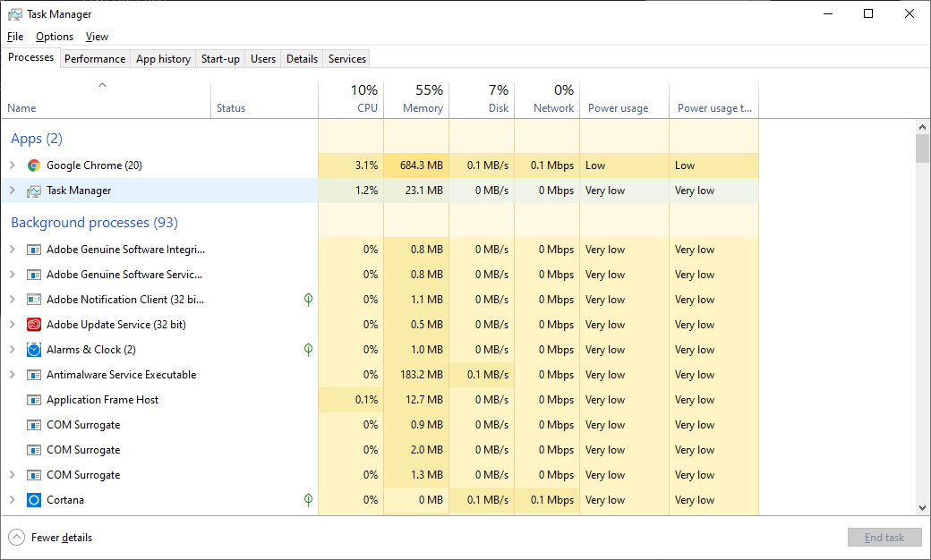Click the Google Chrome icon in Apps
Viewport: 931px width, 560px height.
pos(34,165)
